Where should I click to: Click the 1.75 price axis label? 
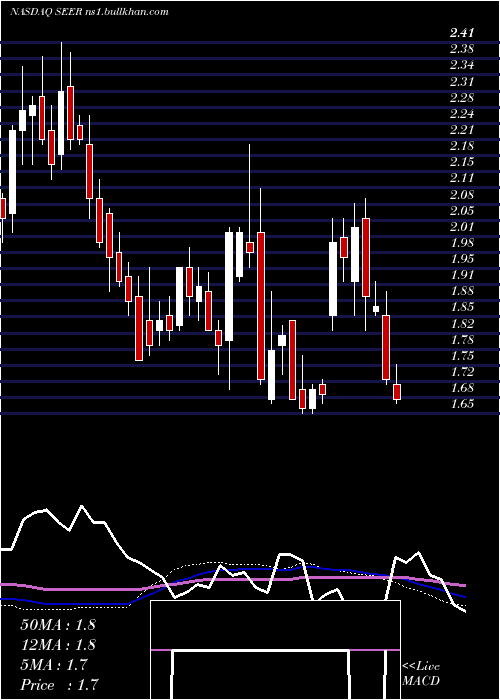(x=462, y=356)
